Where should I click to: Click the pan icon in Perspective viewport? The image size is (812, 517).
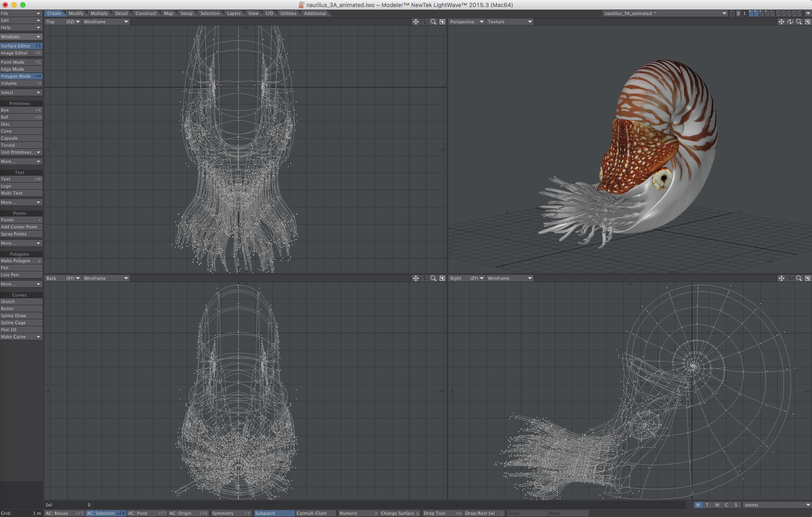click(x=781, y=22)
